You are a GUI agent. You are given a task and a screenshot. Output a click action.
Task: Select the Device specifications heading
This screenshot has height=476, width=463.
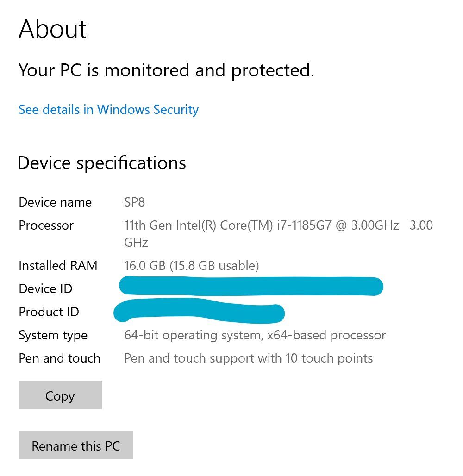pos(101,163)
